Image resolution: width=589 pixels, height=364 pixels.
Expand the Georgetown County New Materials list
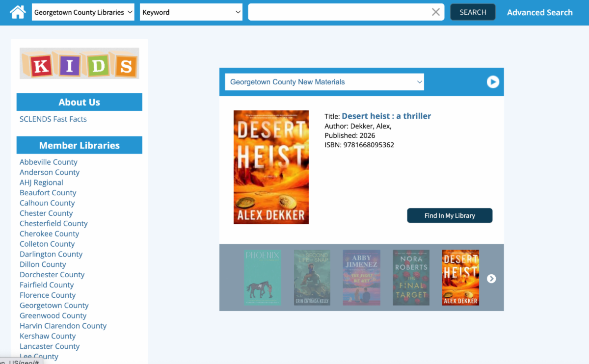click(x=324, y=82)
